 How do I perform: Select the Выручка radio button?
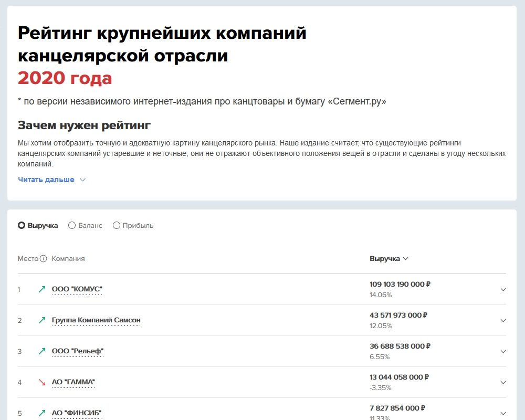[22, 226]
